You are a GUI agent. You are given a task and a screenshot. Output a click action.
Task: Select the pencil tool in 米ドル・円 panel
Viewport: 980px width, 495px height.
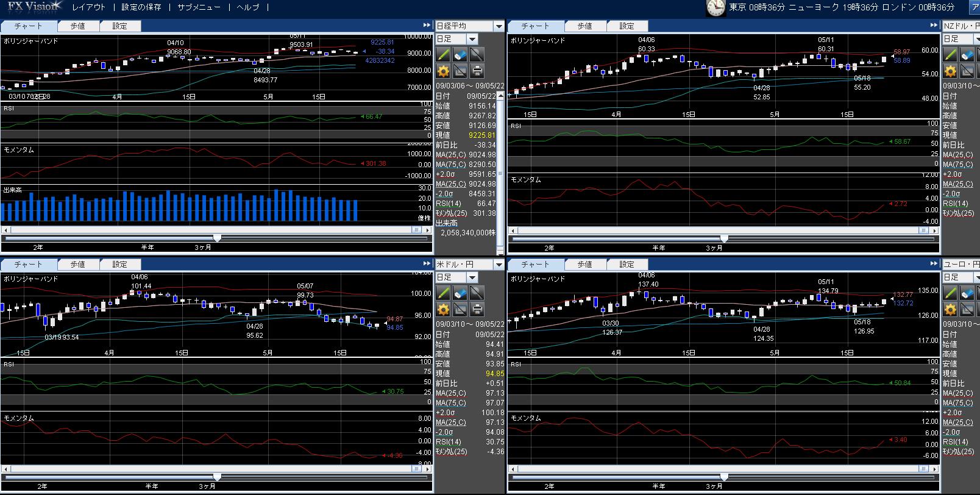click(443, 293)
